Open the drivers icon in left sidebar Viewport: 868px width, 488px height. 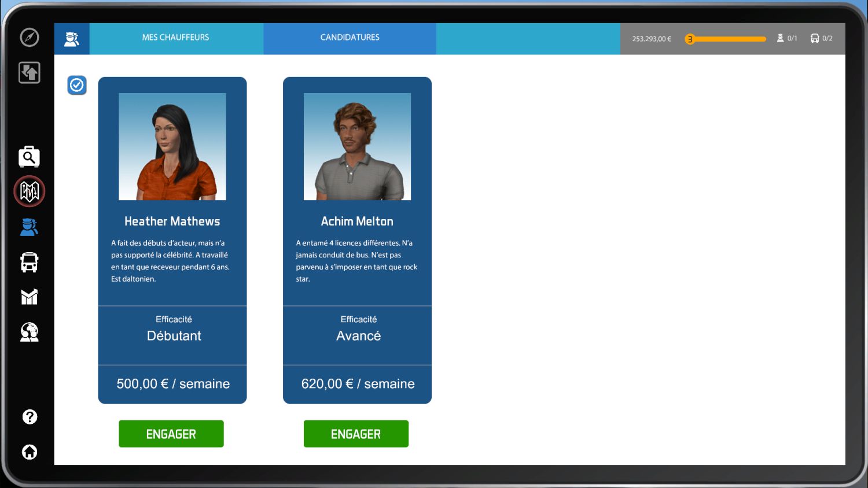pyautogui.click(x=29, y=227)
